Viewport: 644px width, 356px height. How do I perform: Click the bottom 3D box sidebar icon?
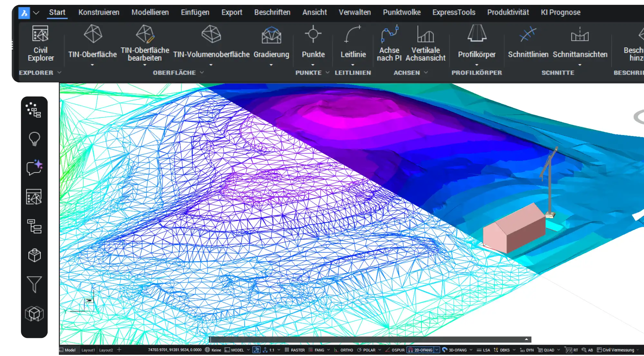tap(34, 314)
